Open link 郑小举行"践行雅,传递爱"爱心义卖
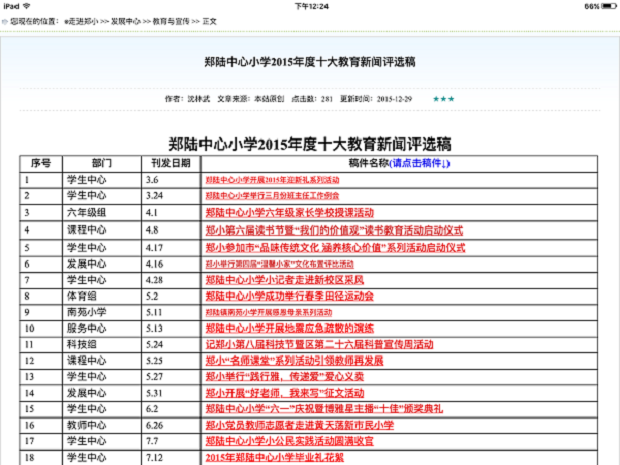The height and width of the screenshot is (465, 620). pos(285,376)
